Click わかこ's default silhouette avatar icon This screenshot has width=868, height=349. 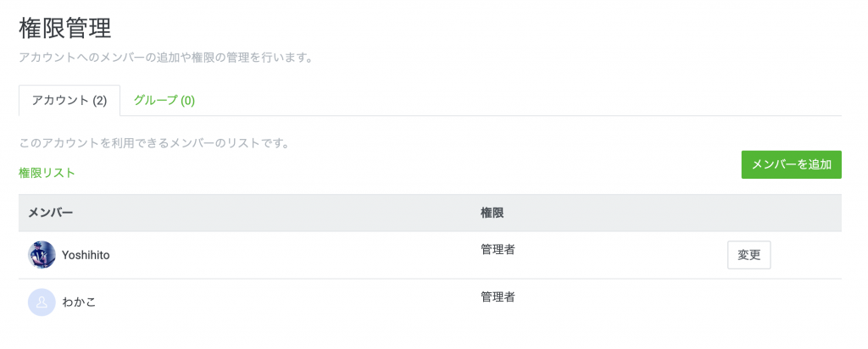point(42,302)
